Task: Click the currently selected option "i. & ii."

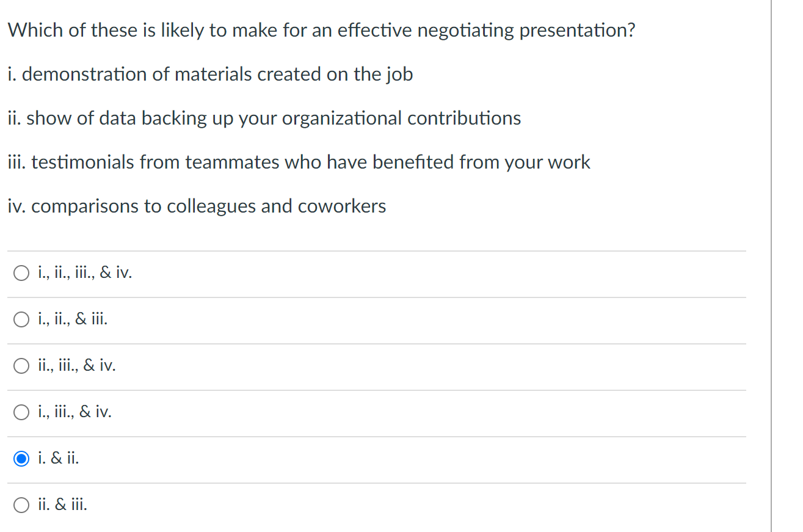Action: tap(58, 458)
